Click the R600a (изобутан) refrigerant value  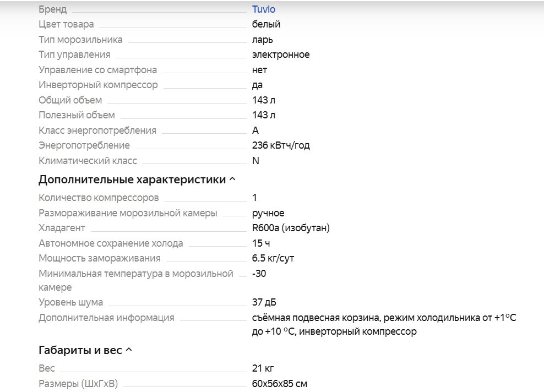291,228
